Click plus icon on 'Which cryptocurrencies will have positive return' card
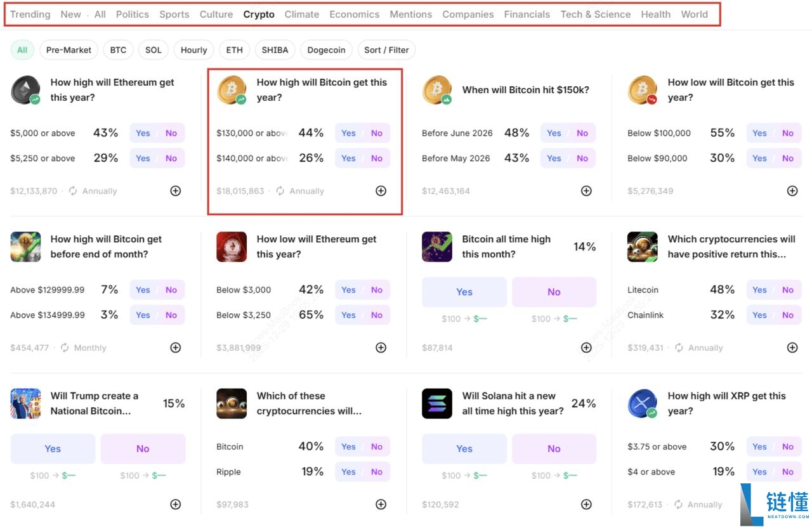Screen dimensions: 812x527 point(792,348)
